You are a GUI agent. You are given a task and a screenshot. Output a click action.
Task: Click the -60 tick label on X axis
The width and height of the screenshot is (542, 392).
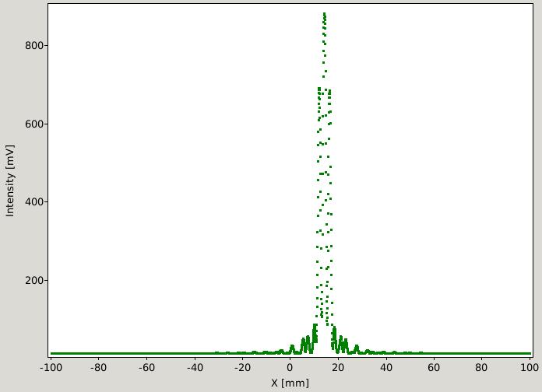coord(146,367)
